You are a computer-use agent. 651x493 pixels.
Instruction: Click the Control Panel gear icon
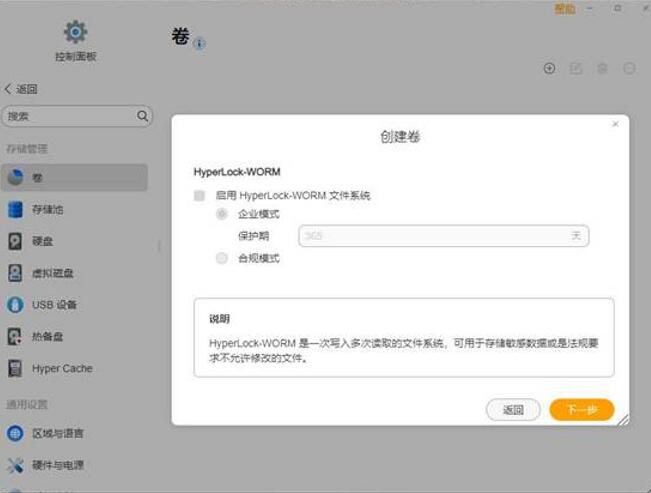tap(75, 32)
